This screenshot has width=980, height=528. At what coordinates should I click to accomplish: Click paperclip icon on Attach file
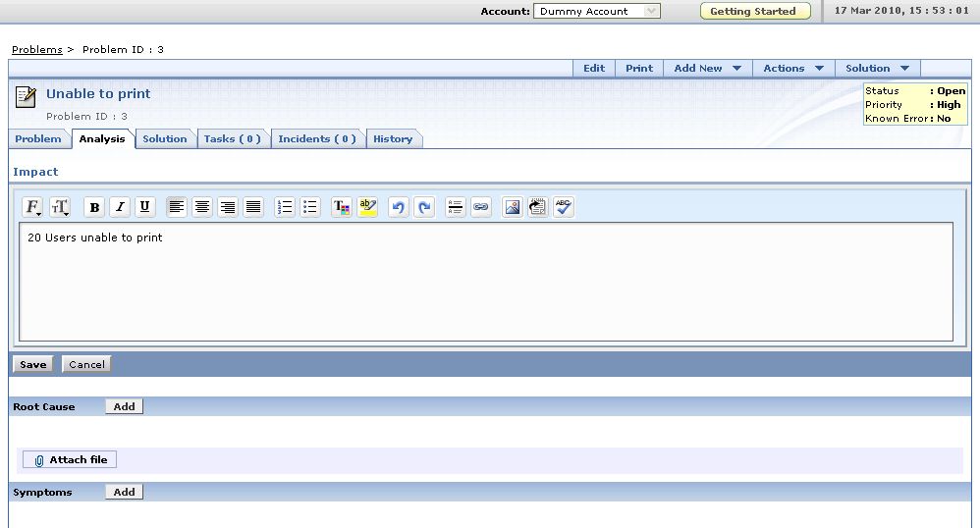coord(38,460)
